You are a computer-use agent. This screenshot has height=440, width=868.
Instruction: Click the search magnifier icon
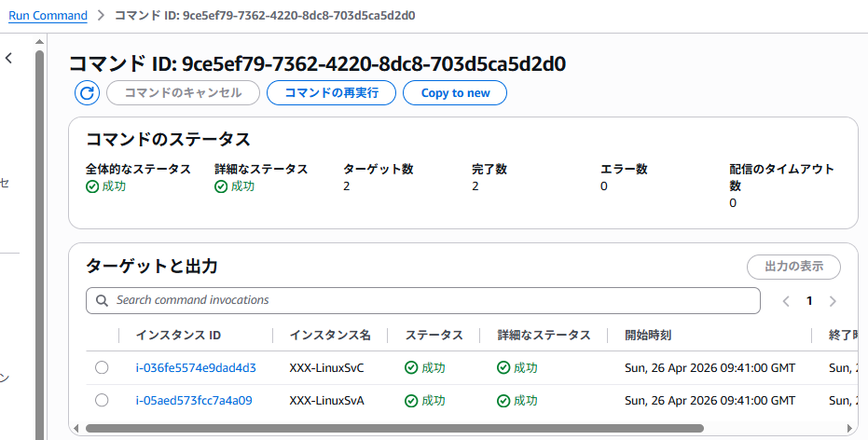[102, 300]
